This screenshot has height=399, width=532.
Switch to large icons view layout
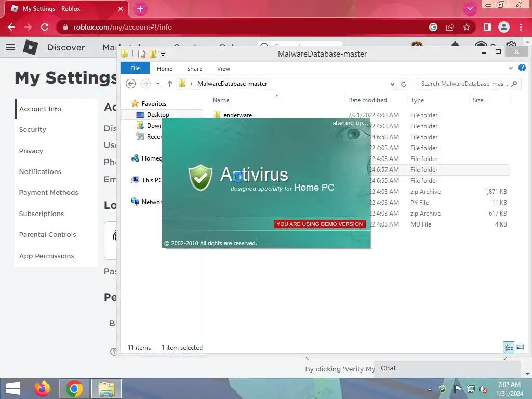tap(520, 347)
